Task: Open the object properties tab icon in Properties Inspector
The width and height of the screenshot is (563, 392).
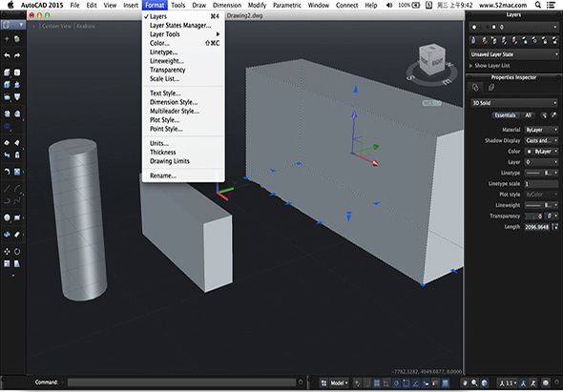Action: click(475, 88)
